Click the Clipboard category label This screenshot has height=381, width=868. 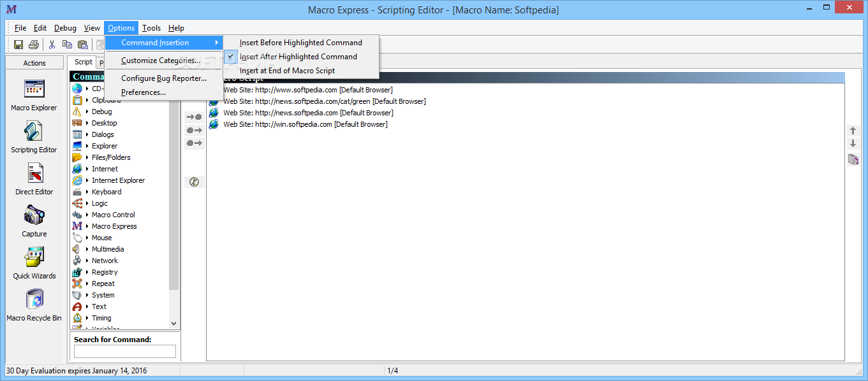[x=106, y=100]
